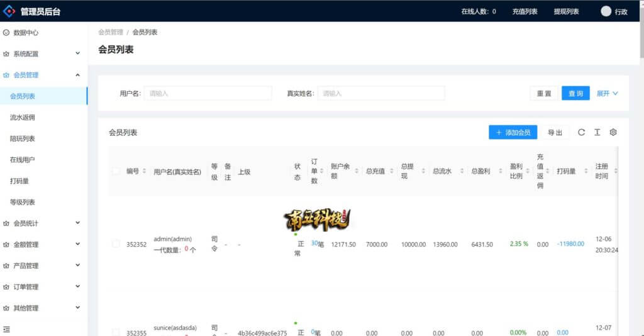Sort by 账户余额 column

point(357,171)
